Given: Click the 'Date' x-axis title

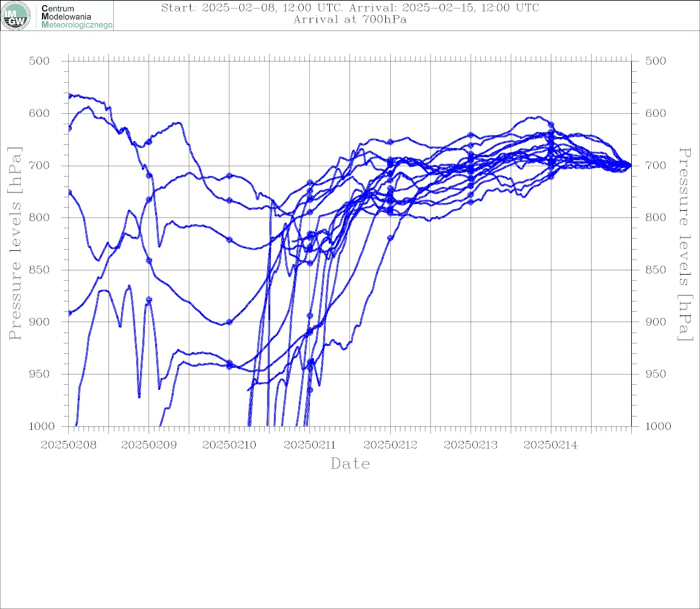Looking at the screenshot, I should (350, 463).
